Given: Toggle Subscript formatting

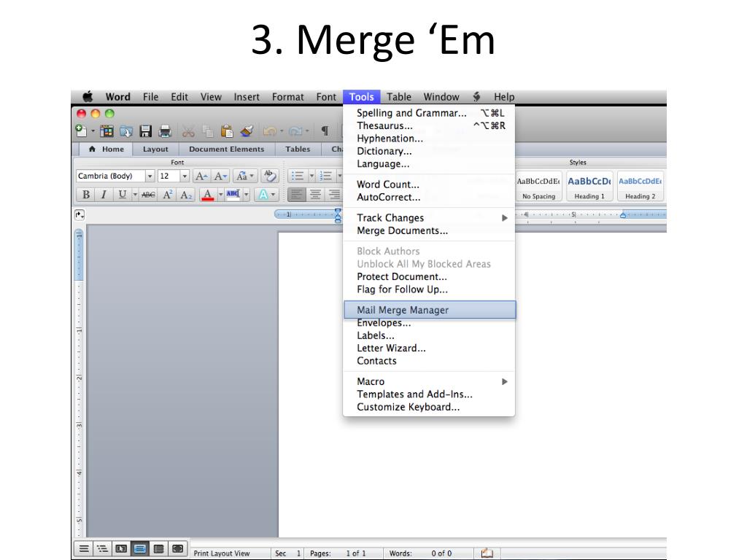Looking at the screenshot, I should coord(186,194).
